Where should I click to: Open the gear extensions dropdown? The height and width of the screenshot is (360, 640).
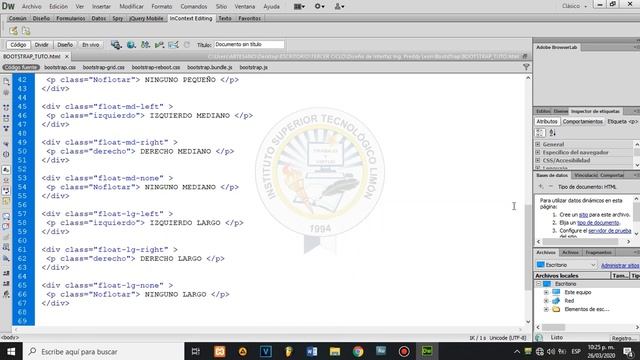[319, 6]
